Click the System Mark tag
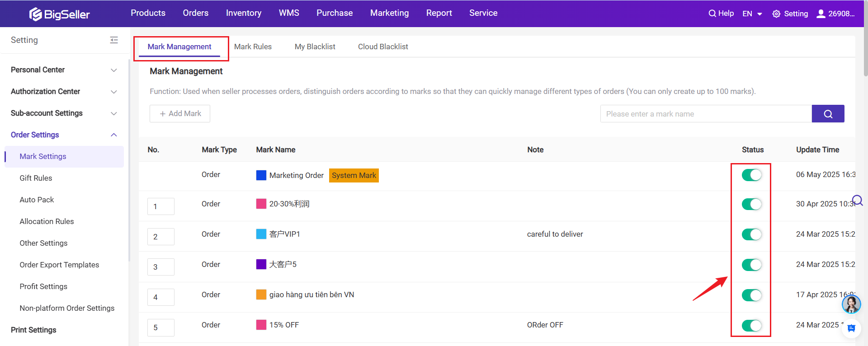This screenshot has width=868, height=346. [x=354, y=175]
